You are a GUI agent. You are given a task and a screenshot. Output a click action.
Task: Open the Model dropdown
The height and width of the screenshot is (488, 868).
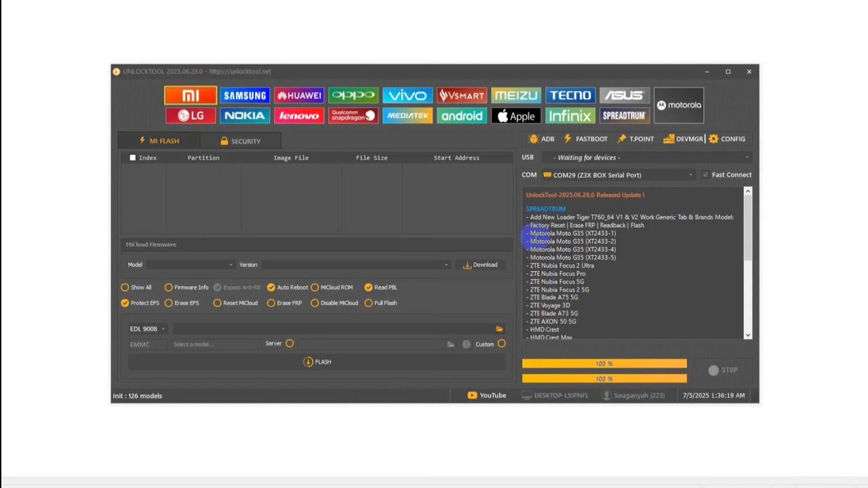tap(190, 265)
